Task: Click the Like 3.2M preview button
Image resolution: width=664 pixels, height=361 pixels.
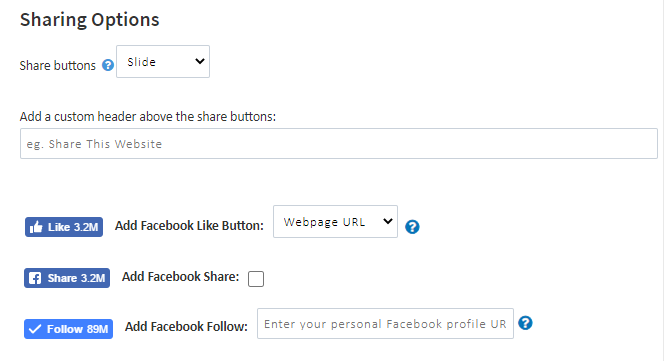Action: coord(64,227)
